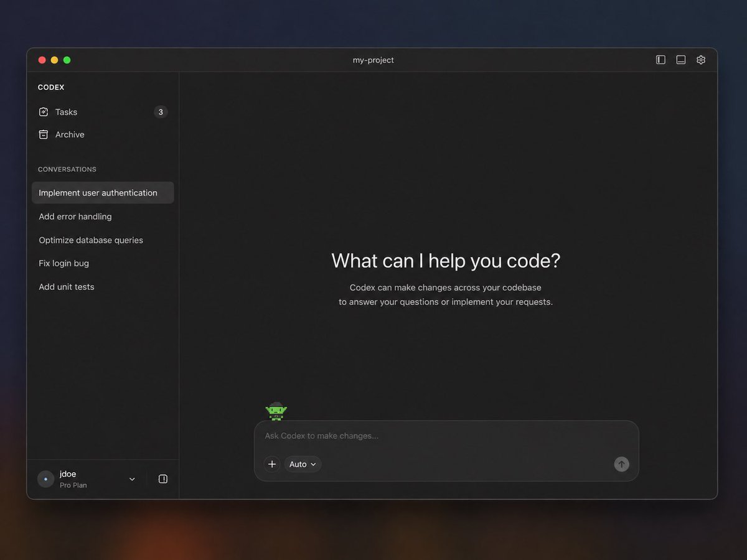
Task: Click the red close window button
Action: [42, 60]
